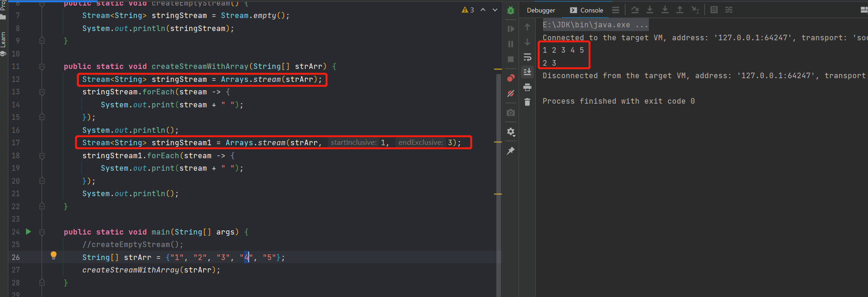Click the yellow lightbulb intention icon
Image resolution: width=868 pixels, height=297 pixels.
click(54, 255)
